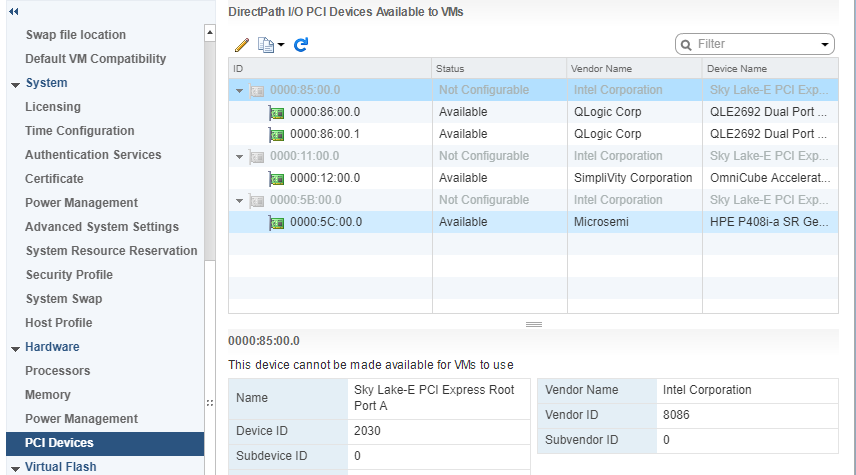Open Processors under Hardware
This screenshot has width=856, height=475.
coord(57,371)
